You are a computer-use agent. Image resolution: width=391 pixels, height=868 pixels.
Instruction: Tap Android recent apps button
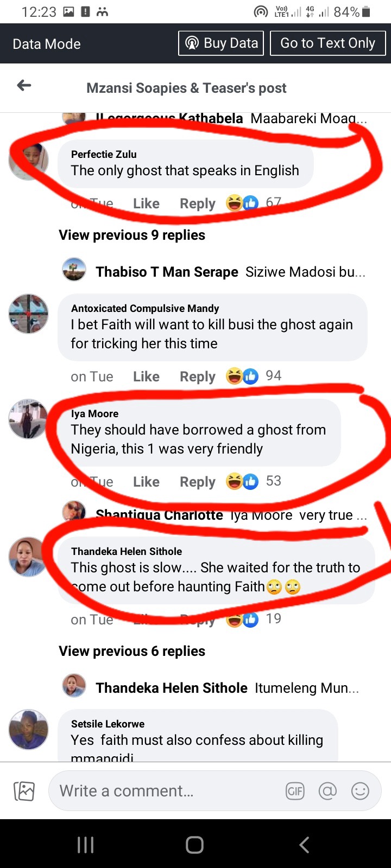click(x=85, y=845)
